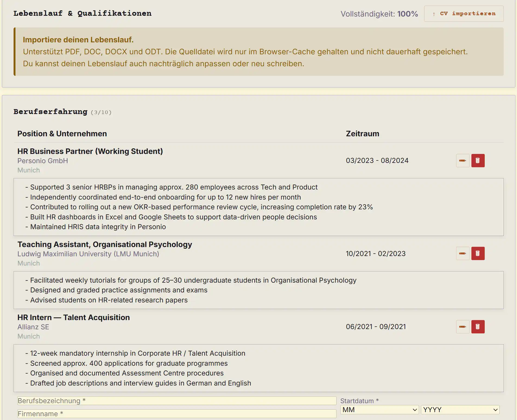
Task: Collapse the Personio GmbH entry with minus icon
Action: coord(463,160)
